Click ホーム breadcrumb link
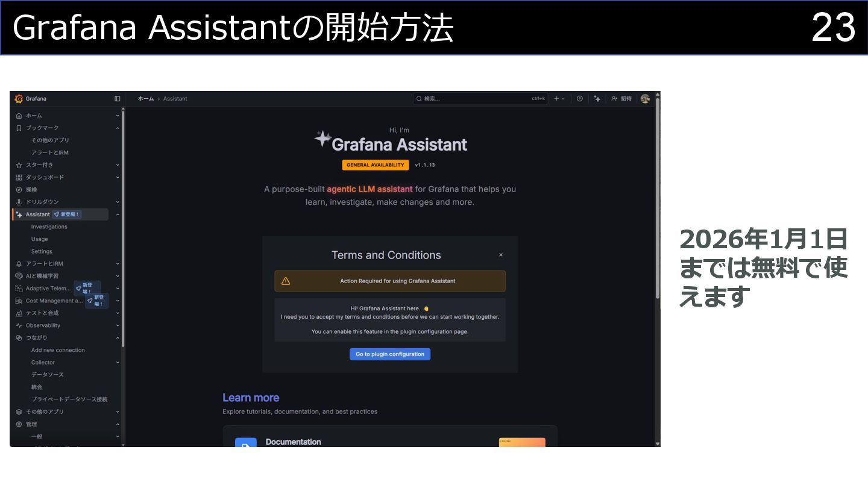This screenshot has height=488, width=868. pos(146,99)
